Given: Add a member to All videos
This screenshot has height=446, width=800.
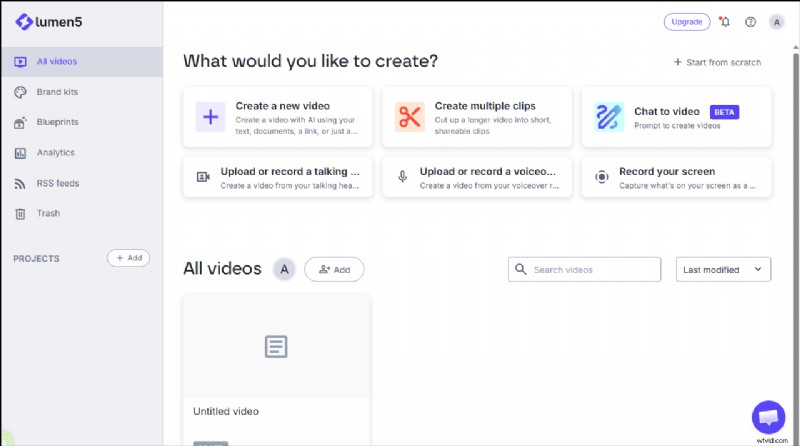Looking at the screenshot, I should pos(334,269).
